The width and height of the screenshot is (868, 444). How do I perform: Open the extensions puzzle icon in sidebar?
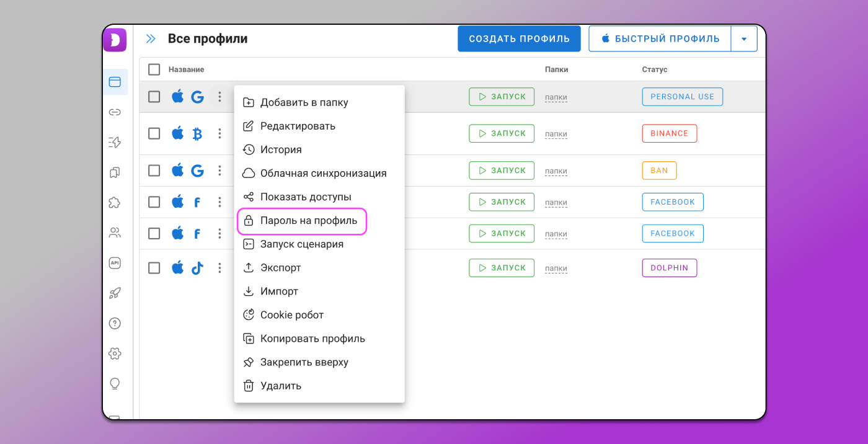pos(115,203)
